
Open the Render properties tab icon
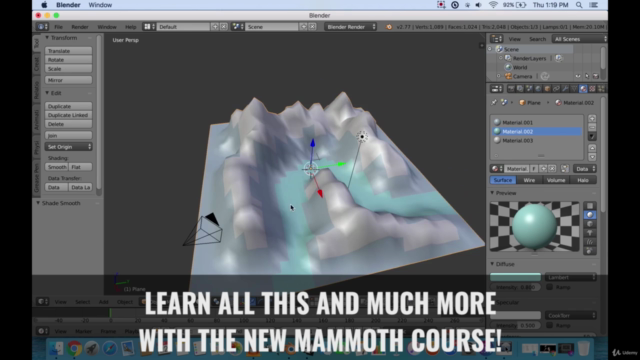(x=511, y=89)
